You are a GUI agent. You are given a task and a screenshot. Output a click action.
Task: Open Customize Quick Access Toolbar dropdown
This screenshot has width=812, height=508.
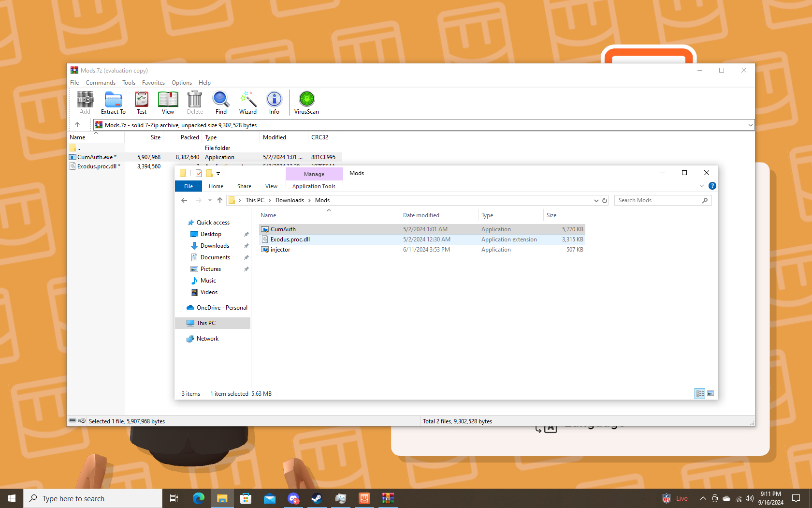[218, 173]
